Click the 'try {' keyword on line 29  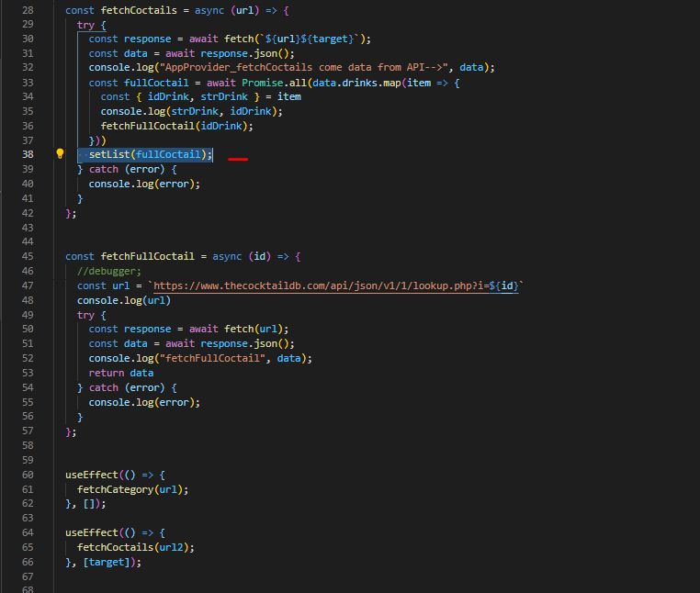coord(92,25)
